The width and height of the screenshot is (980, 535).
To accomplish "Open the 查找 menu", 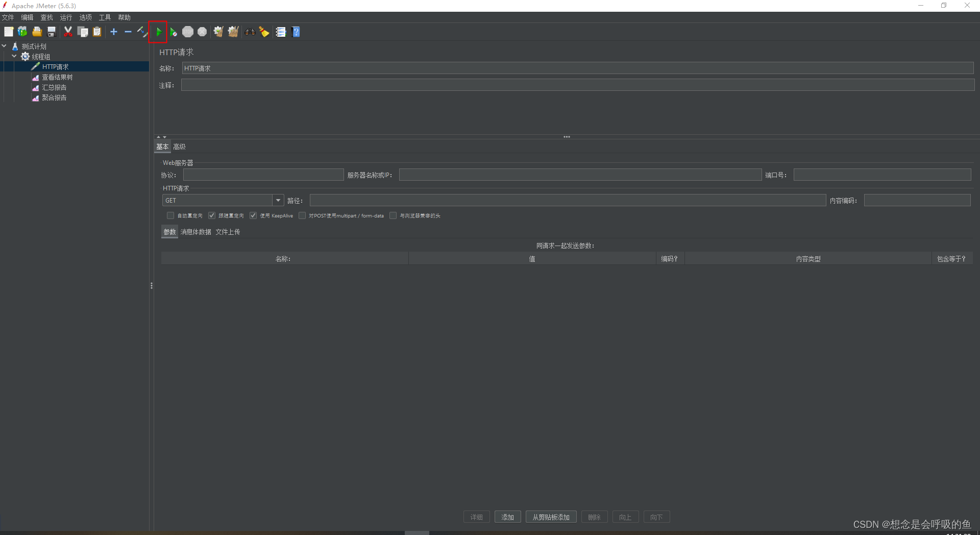I will pyautogui.click(x=47, y=17).
